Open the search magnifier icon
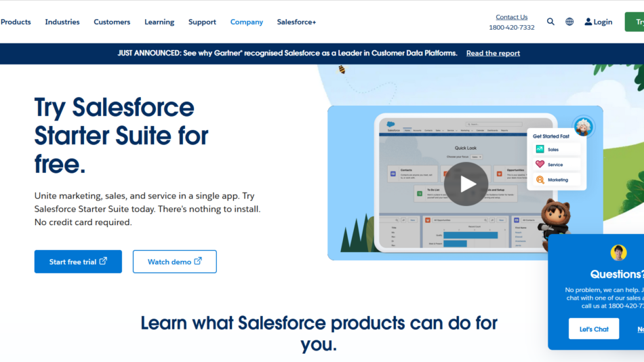644x362 pixels. coord(550,22)
